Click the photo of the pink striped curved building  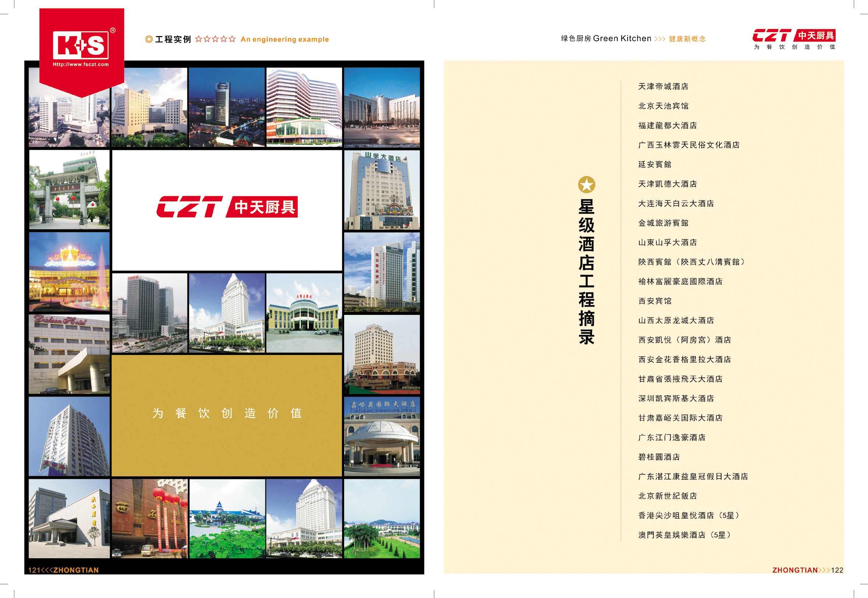pos(304,107)
